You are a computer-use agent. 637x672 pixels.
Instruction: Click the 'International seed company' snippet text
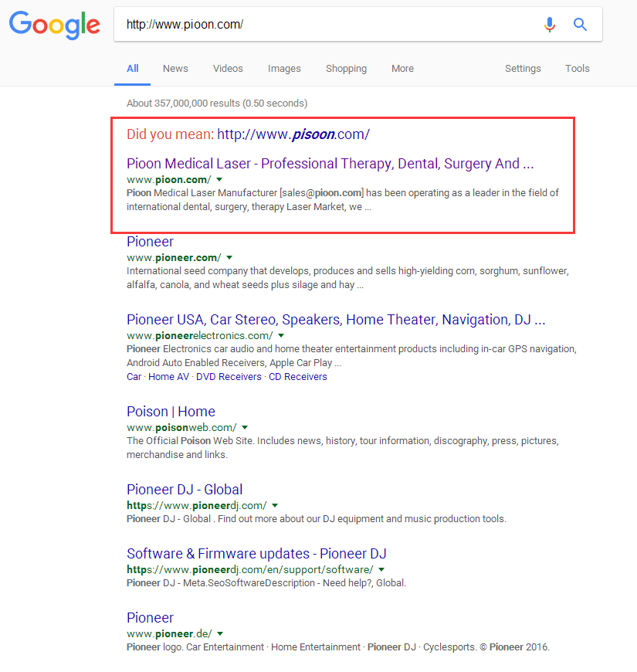point(348,278)
